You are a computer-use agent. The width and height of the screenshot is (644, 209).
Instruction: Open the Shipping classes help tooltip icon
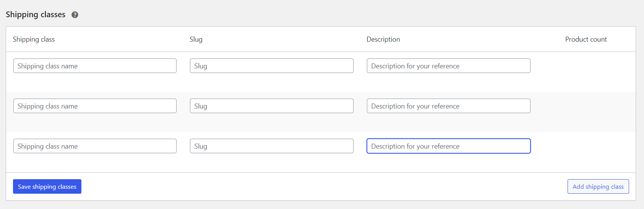click(x=75, y=15)
